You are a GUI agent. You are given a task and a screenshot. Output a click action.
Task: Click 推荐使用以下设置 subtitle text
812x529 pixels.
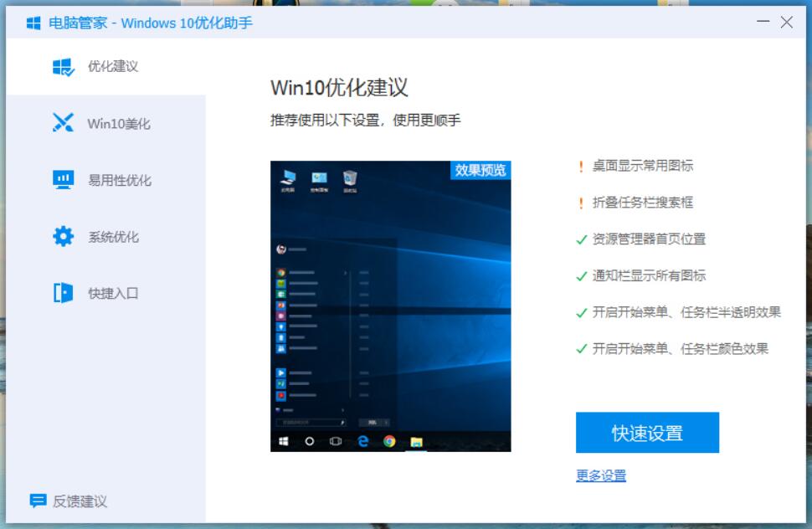pos(365,120)
